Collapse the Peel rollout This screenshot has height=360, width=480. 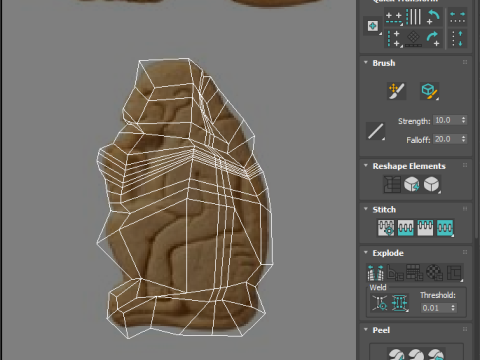pos(366,330)
